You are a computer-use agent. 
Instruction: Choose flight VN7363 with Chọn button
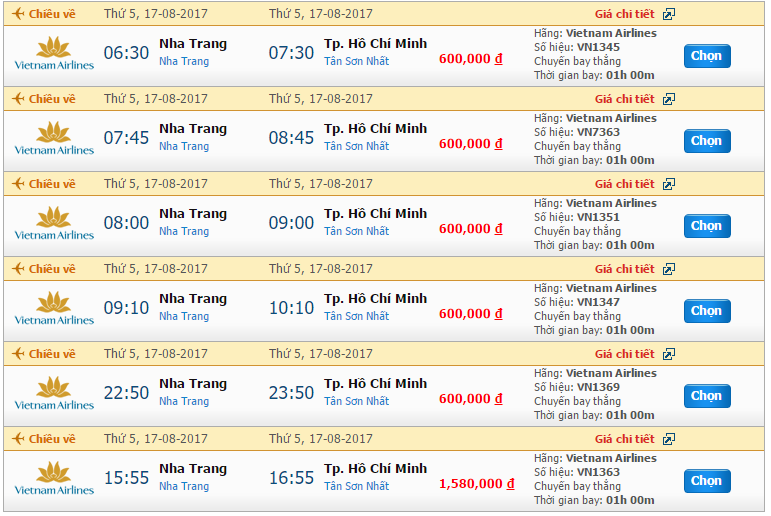click(707, 141)
